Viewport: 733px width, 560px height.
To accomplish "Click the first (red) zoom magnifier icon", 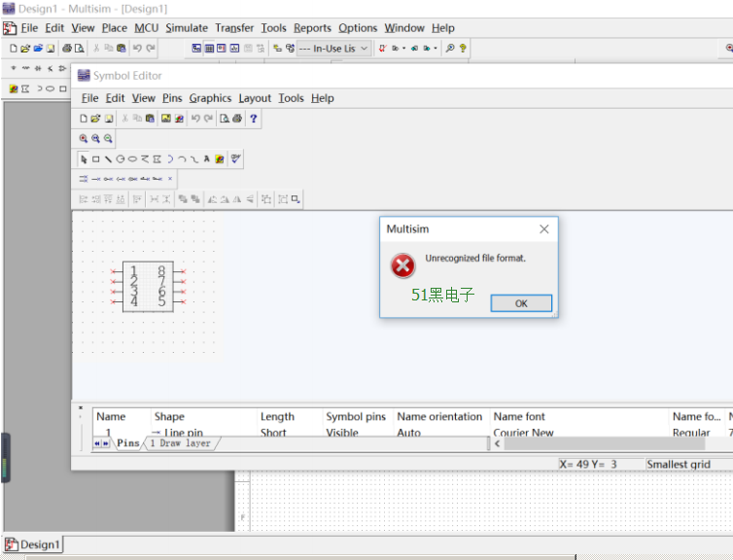I will [x=84, y=139].
